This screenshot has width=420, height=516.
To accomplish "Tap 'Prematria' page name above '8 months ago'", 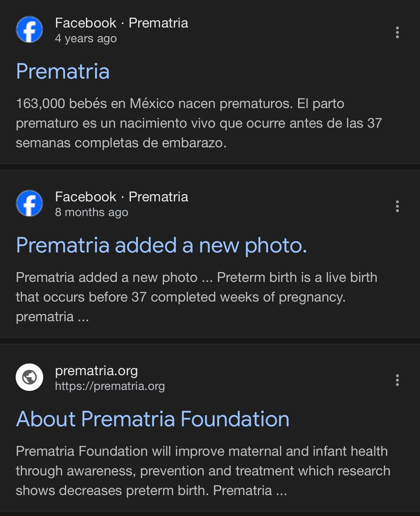I will click(x=158, y=197).
